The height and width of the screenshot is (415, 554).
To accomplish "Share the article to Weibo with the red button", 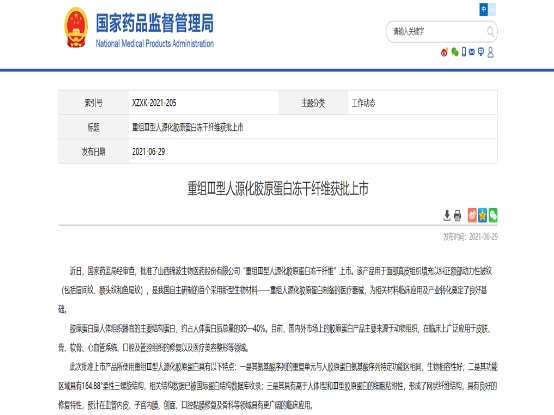I will click(472, 215).
